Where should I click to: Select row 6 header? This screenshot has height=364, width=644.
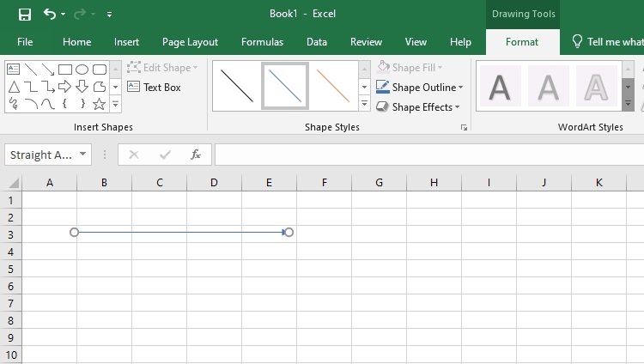click(x=11, y=287)
